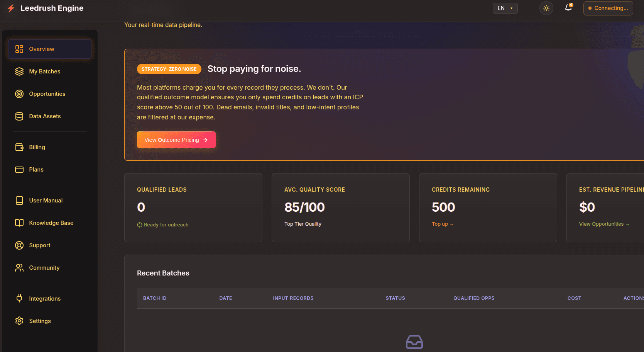The width and height of the screenshot is (644, 352).
Task: Toggle light theme with the sun icon
Action: tap(546, 8)
